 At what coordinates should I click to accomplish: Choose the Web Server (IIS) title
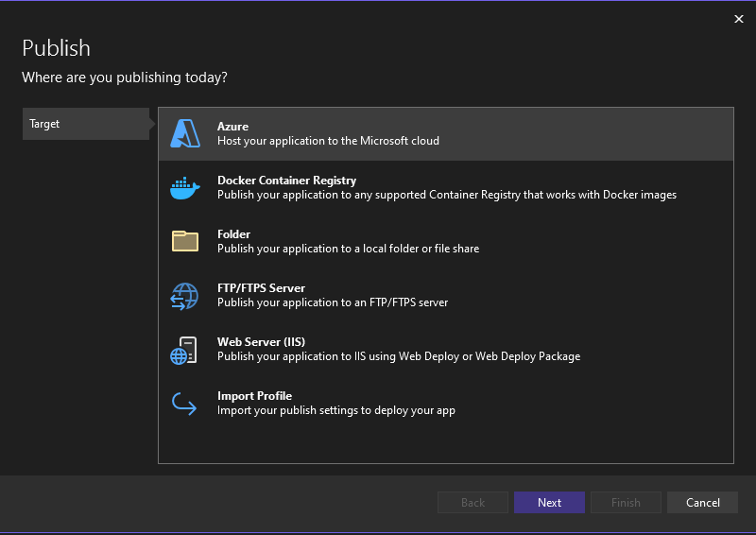[262, 342]
